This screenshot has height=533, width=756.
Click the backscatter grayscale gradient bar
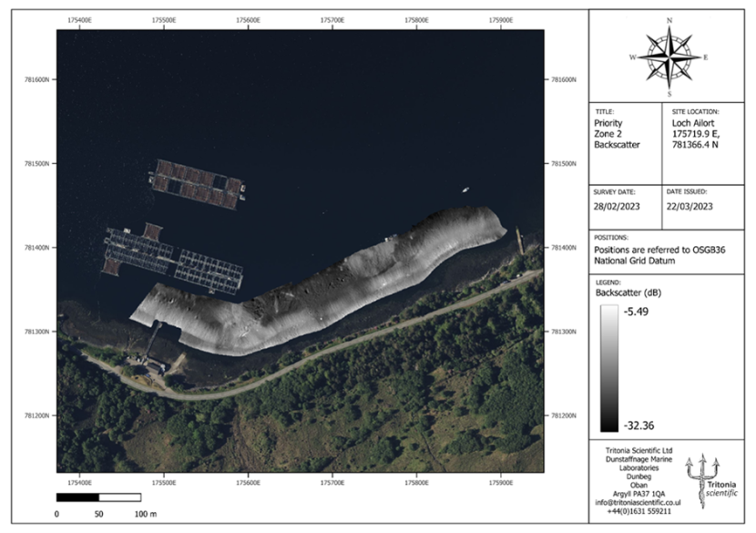coord(609,368)
